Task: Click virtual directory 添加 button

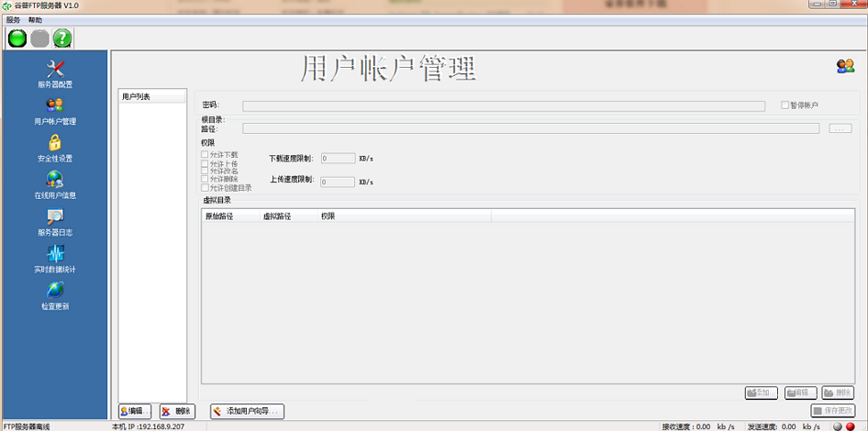Action: (x=762, y=392)
